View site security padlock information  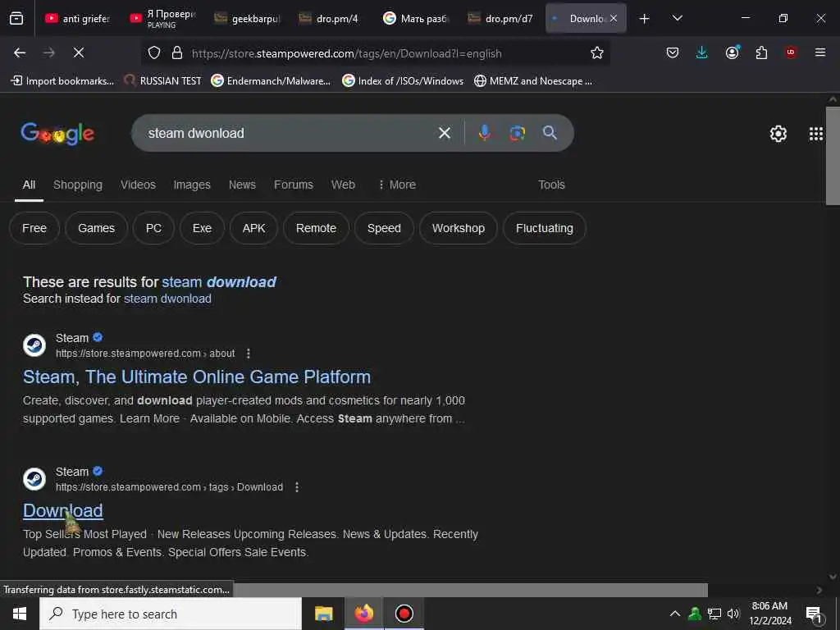177,53
